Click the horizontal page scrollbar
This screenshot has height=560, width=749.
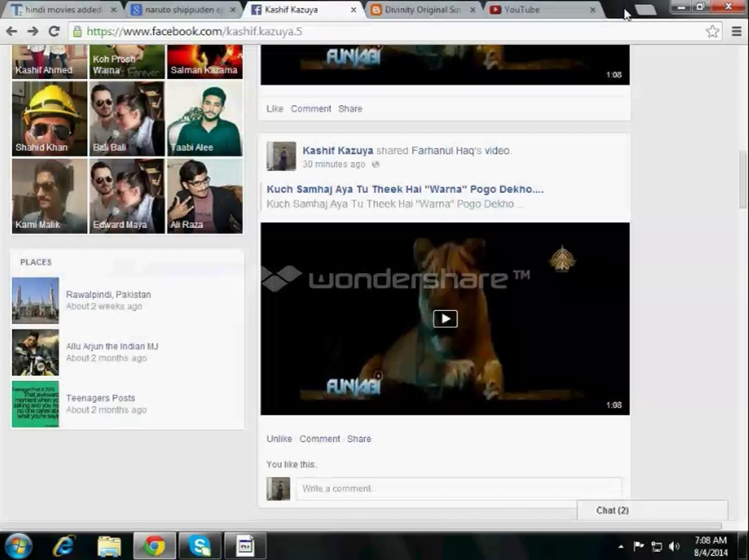(x=361, y=526)
